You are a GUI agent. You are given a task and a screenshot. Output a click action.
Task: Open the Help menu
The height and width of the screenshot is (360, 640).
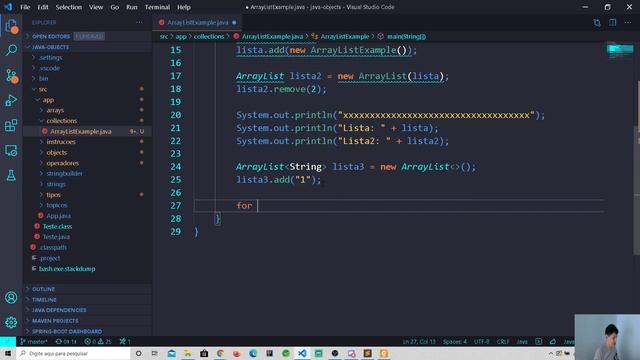184,7
